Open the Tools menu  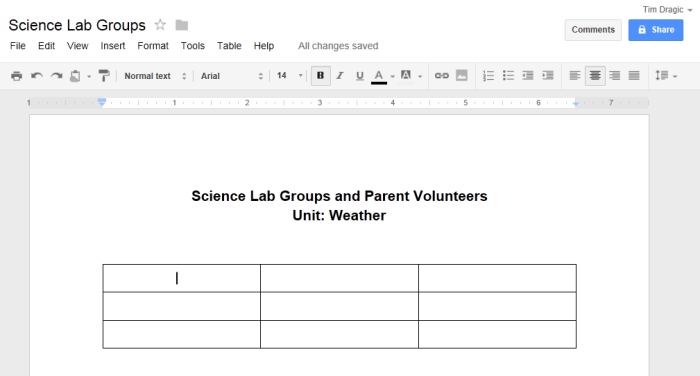(x=192, y=46)
